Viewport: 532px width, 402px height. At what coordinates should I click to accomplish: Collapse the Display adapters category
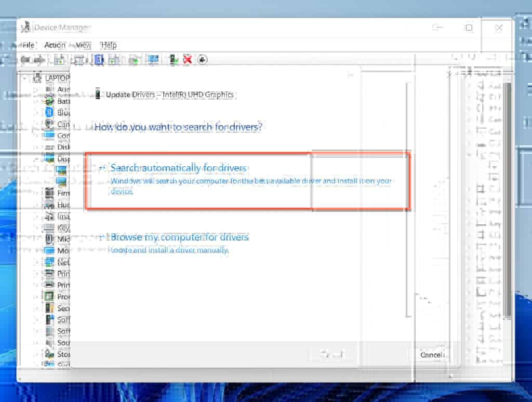coord(36,159)
